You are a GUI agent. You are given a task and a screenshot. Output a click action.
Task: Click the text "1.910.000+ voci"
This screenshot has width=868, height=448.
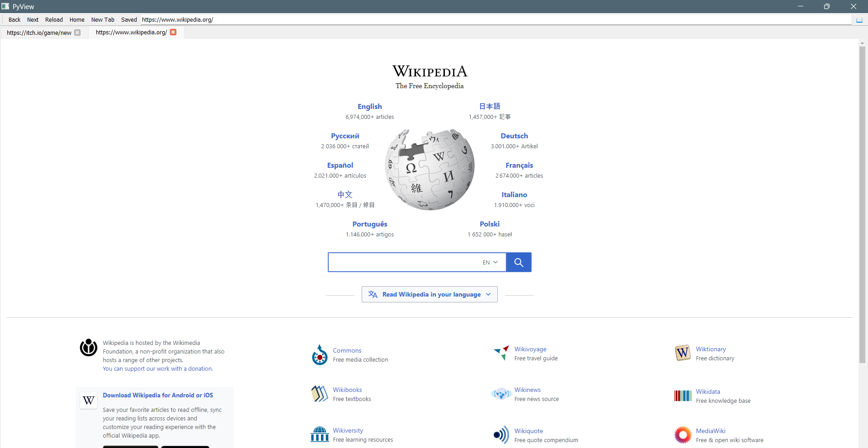[514, 205]
